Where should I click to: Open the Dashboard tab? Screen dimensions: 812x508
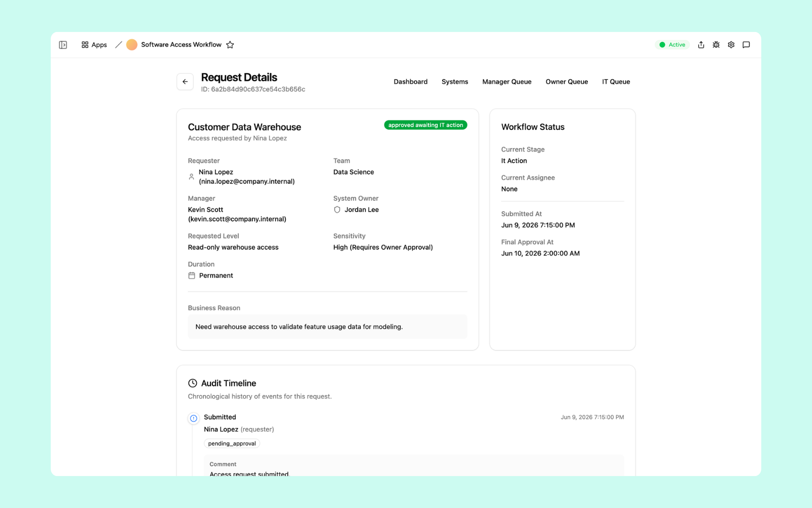[411, 82]
